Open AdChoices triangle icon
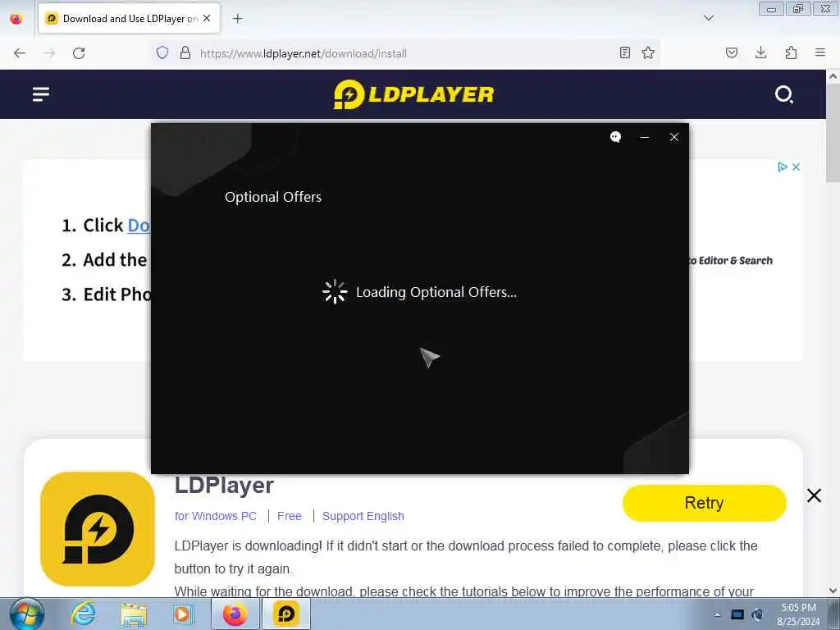The height and width of the screenshot is (630, 840). point(782,167)
